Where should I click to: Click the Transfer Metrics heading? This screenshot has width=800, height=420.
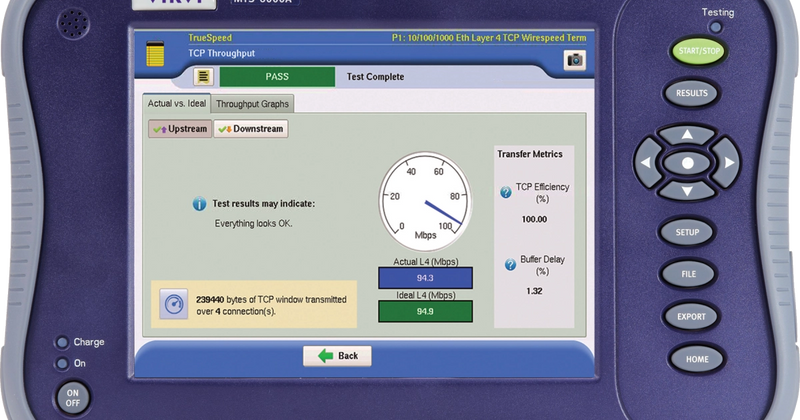coord(530,154)
